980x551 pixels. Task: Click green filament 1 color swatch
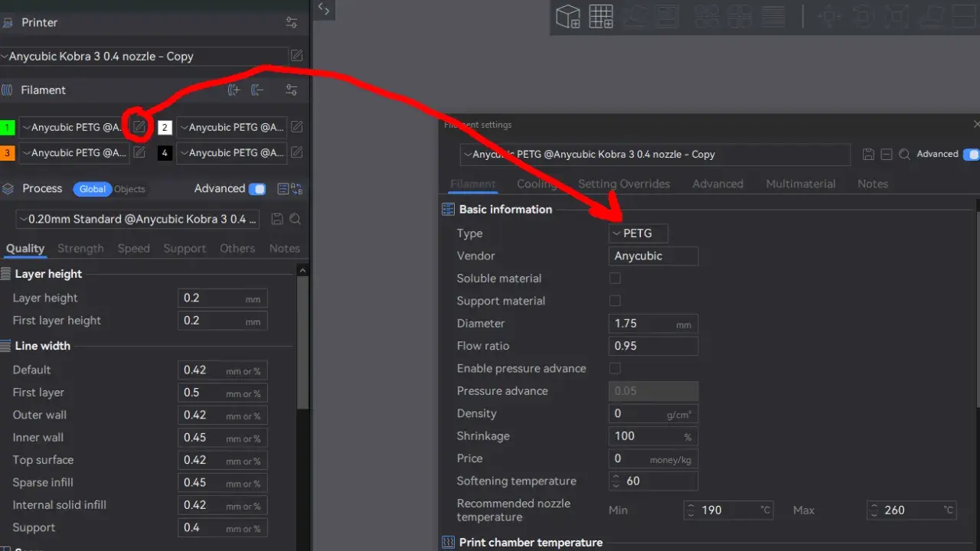[8, 128]
